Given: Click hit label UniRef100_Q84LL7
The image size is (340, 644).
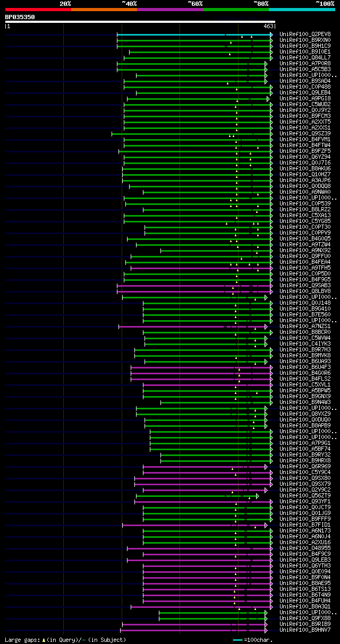Looking at the screenshot, I should pos(305,58).
